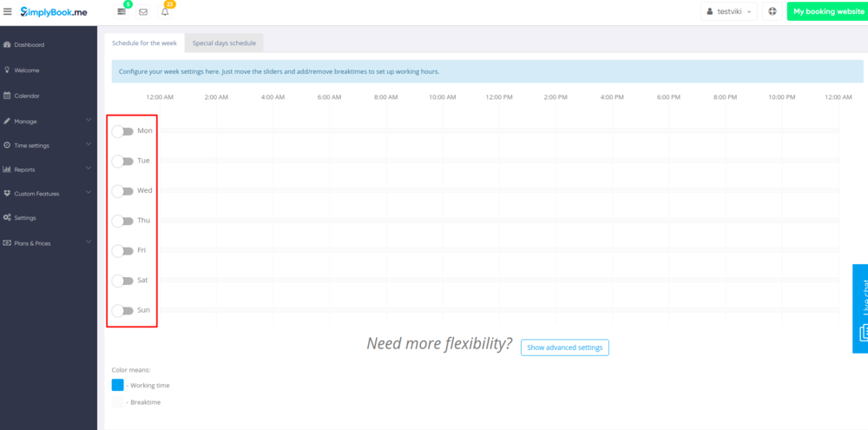Open the messages envelope icon
The height and width of the screenshot is (430, 868).
pyautogui.click(x=143, y=11)
